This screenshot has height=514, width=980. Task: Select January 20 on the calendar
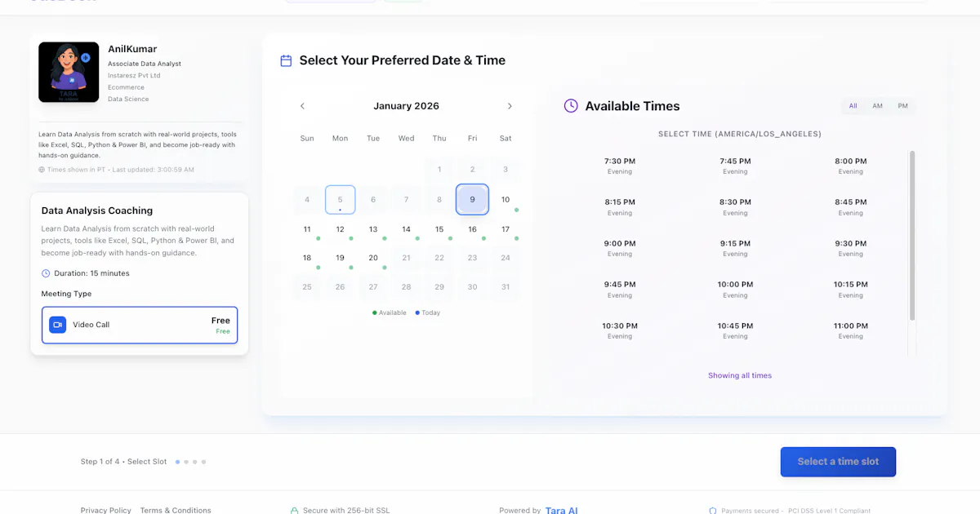coord(373,258)
